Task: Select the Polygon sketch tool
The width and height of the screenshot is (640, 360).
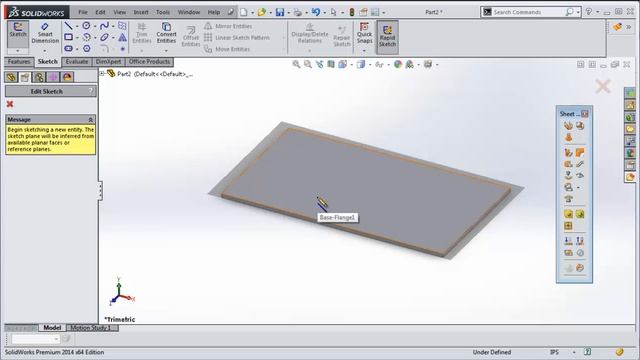Action: [86, 49]
